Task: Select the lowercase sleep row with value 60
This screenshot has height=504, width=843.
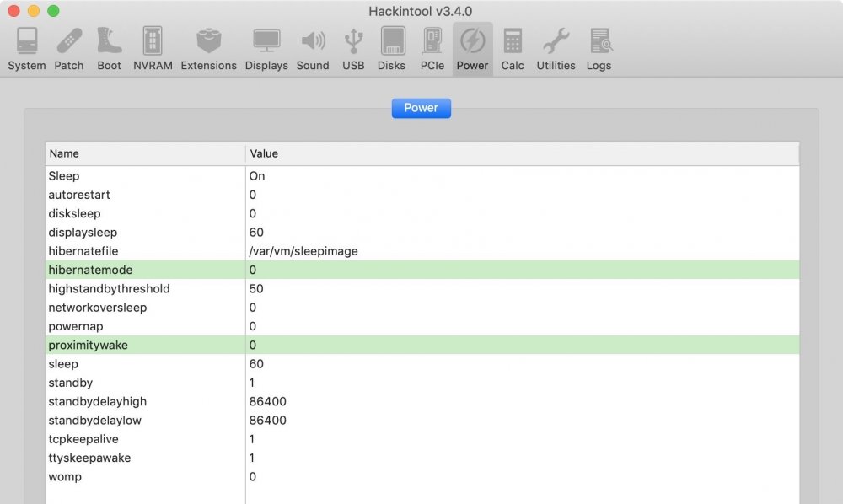Action: pos(422,364)
